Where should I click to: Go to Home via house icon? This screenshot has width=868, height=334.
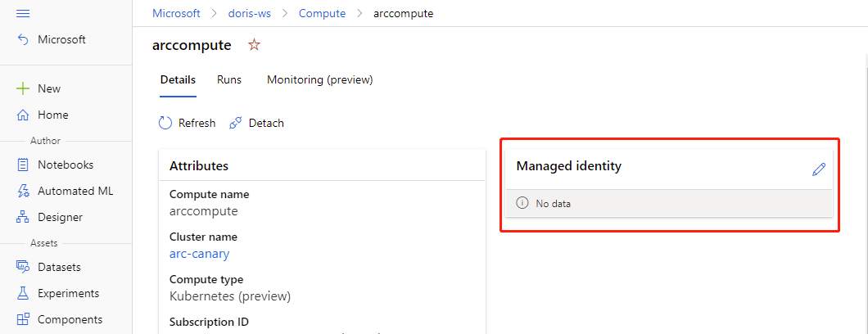click(23, 115)
